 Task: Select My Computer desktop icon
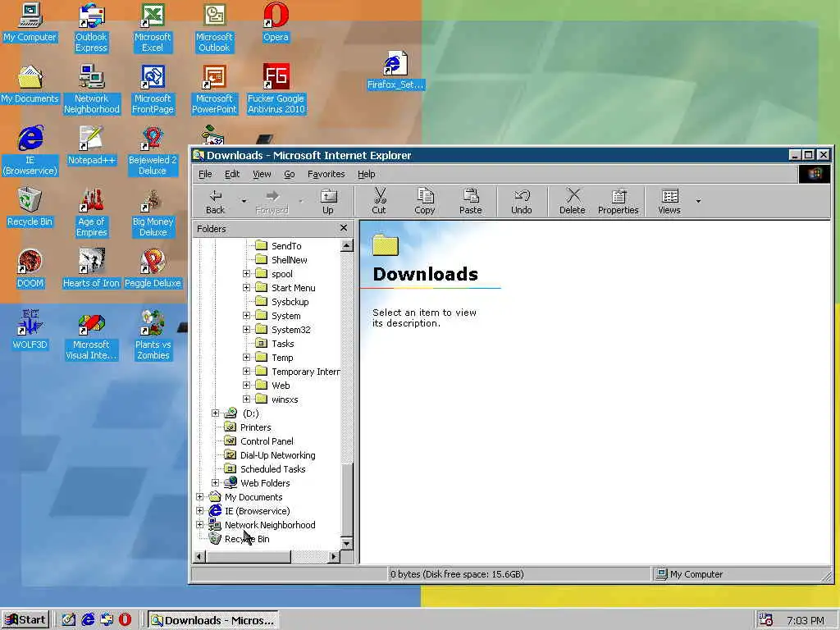[x=30, y=22]
